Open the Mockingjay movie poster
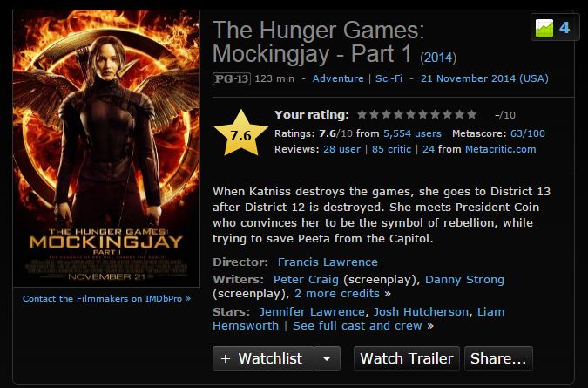This screenshot has height=388, width=588. (x=106, y=148)
